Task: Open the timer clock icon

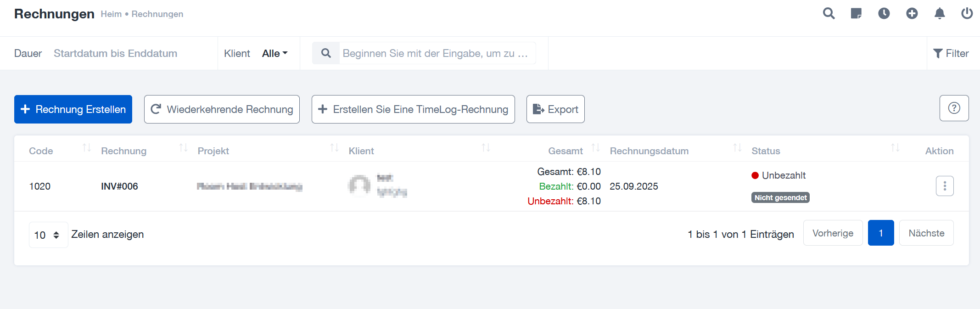Action: pyautogui.click(x=884, y=13)
